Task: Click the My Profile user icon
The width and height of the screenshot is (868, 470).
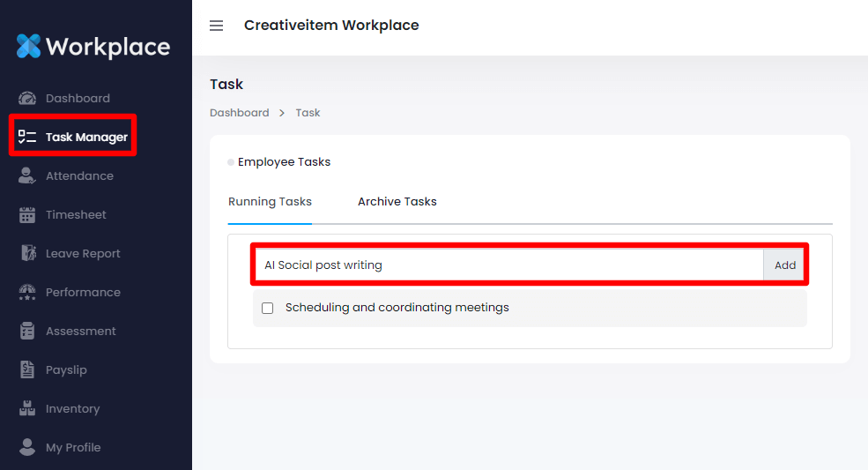Action: (27, 447)
